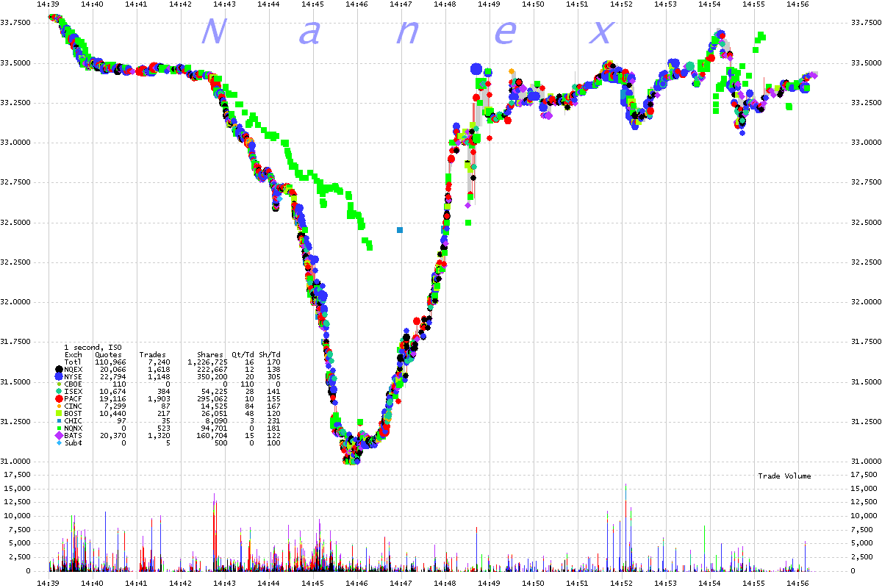
Task: Click ISEX quotes value 10,674
Action: (x=112, y=391)
